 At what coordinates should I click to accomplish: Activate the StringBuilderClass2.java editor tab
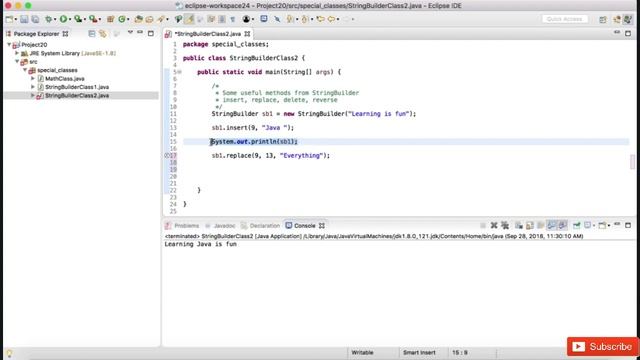[207, 34]
